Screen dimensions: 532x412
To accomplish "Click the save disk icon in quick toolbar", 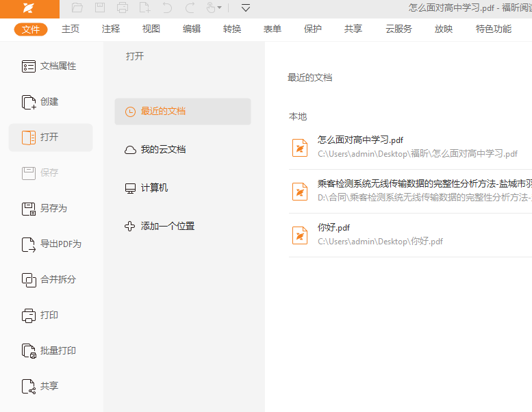I will point(100,8).
